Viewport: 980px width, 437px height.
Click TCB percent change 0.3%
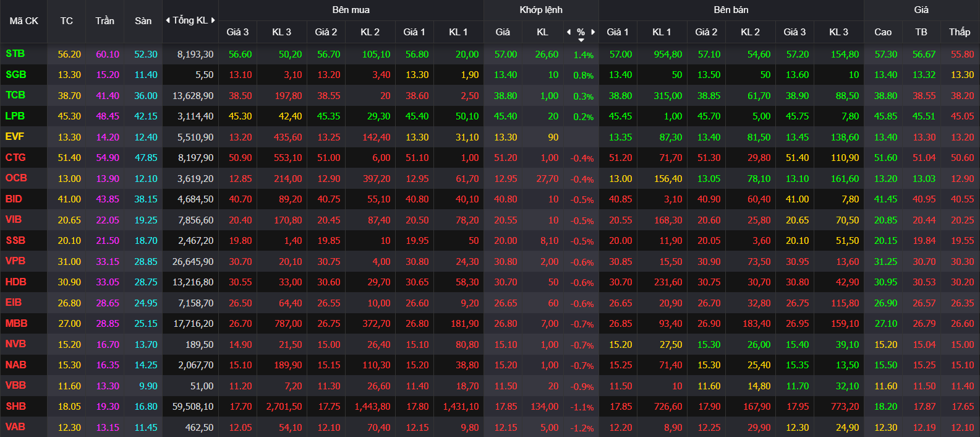(x=584, y=97)
